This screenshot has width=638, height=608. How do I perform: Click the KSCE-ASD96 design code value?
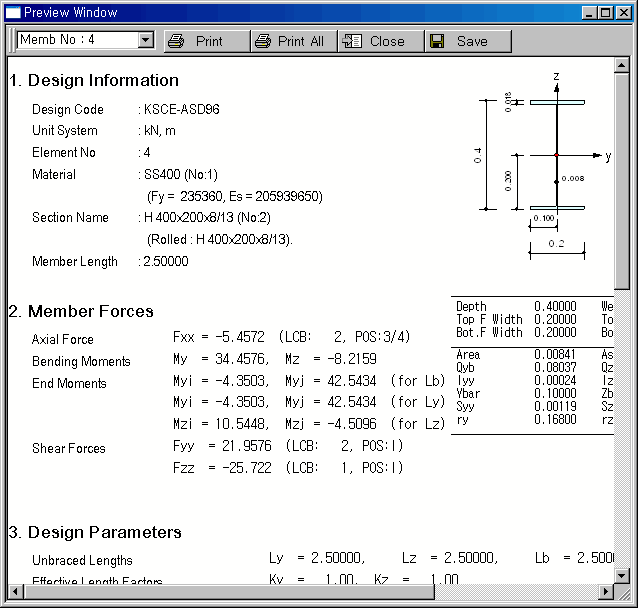[x=181, y=109]
